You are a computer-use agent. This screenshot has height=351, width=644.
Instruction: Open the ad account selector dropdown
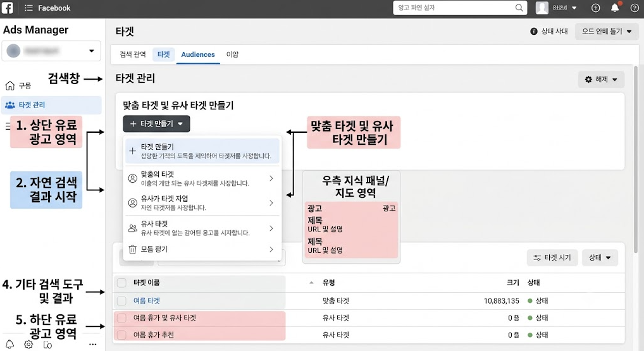point(51,51)
